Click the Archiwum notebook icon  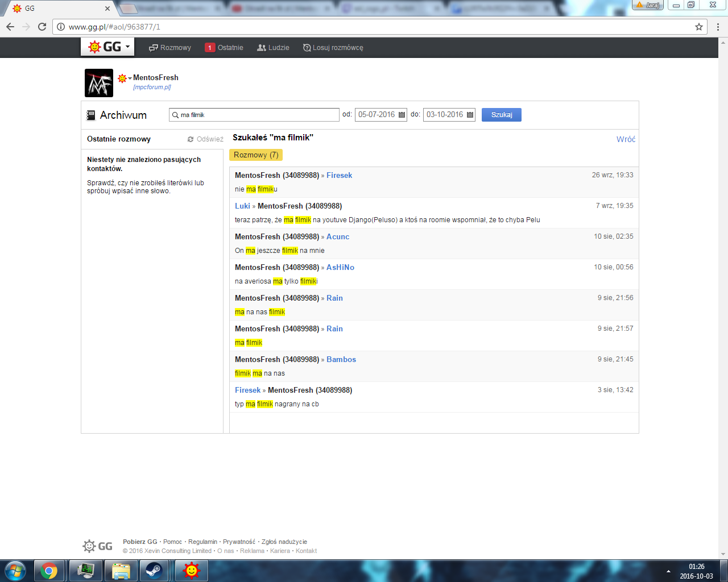pyautogui.click(x=90, y=115)
